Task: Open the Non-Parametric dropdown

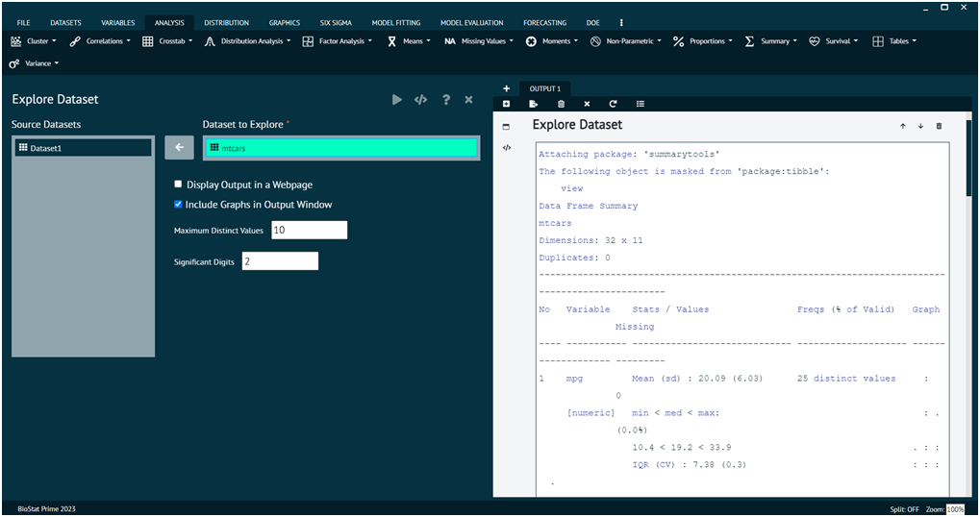Action: tap(626, 41)
